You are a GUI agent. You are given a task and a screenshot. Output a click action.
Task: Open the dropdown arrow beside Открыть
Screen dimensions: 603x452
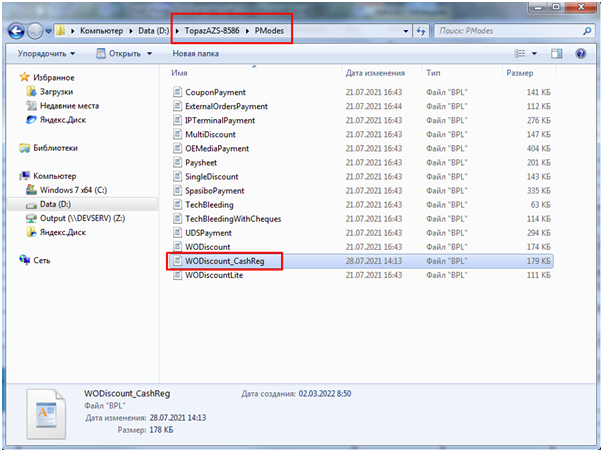coord(150,54)
